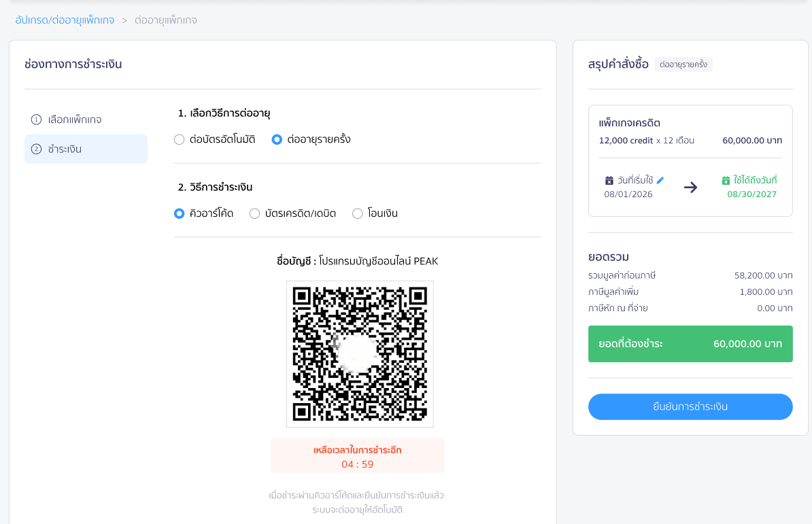The width and height of the screenshot is (812, 524).
Task: Open the อัปเกรด/ต่ออายุแพ็กเกจ breadcrumb link
Action: [x=65, y=20]
